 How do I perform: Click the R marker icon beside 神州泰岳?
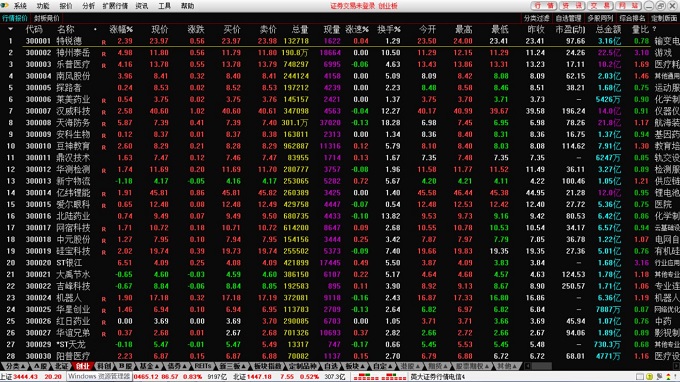coord(104,54)
